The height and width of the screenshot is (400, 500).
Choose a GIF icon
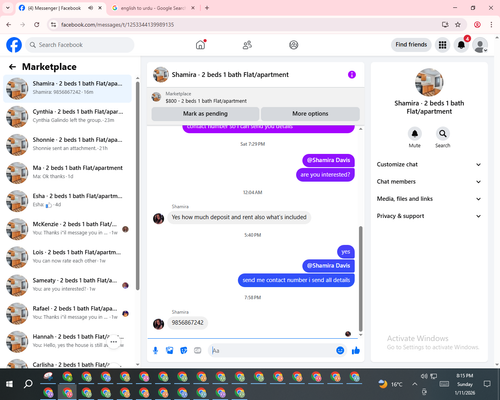click(198, 350)
